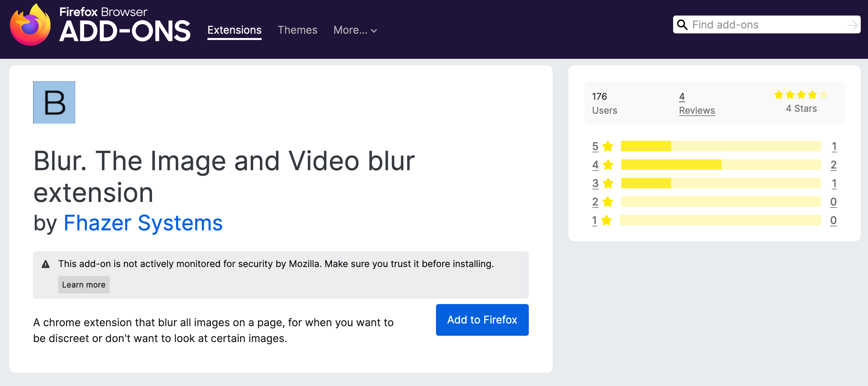Viewport: 868px width, 386px height.
Task: Click the Find add-ons search field
Action: click(x=767, y=24)
